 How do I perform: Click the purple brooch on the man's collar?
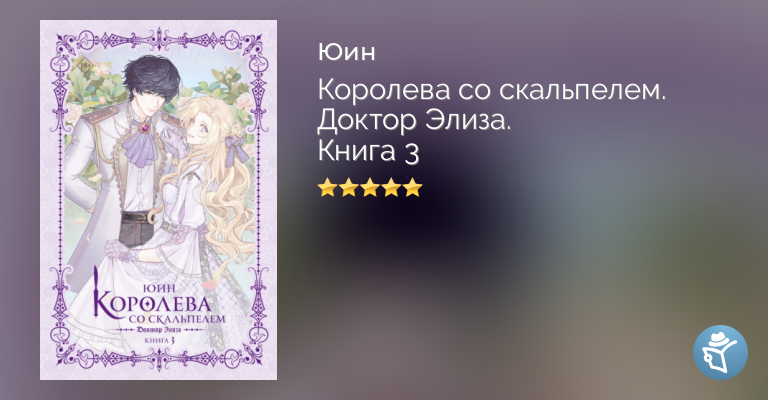click(x=145, y=128)
